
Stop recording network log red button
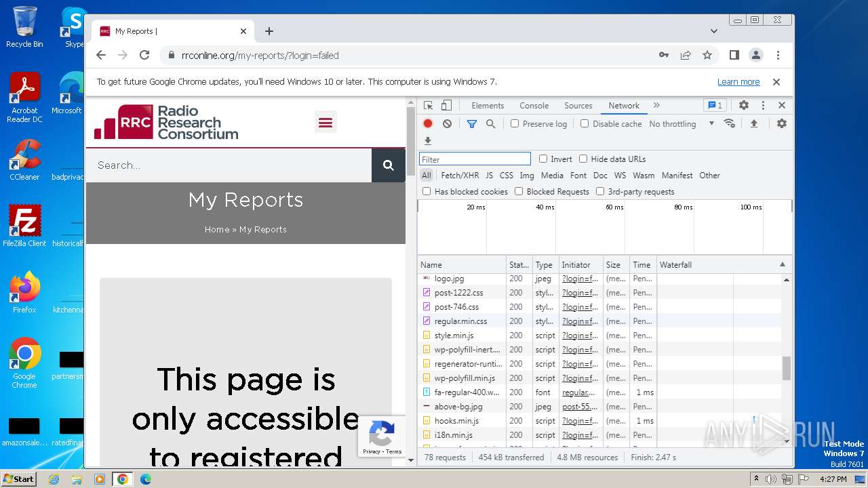click(428, 124)
